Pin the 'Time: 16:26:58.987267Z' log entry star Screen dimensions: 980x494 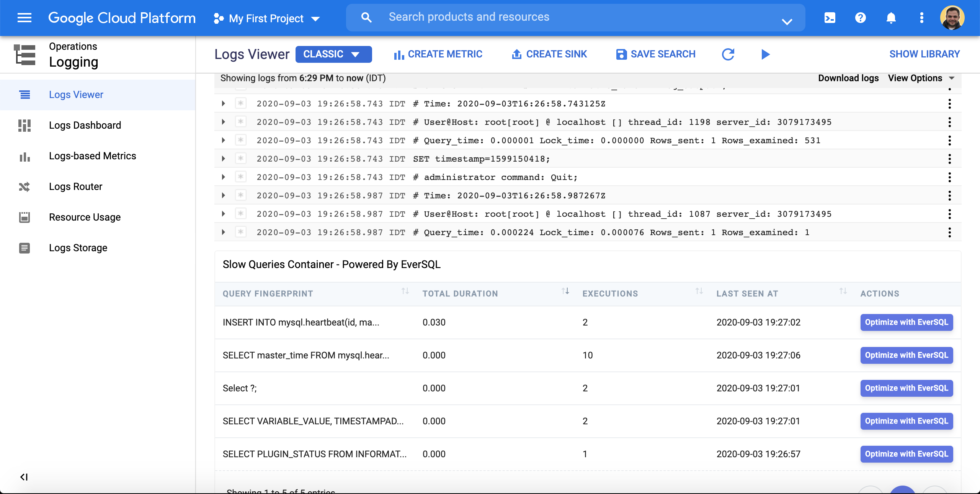[240, 195]
